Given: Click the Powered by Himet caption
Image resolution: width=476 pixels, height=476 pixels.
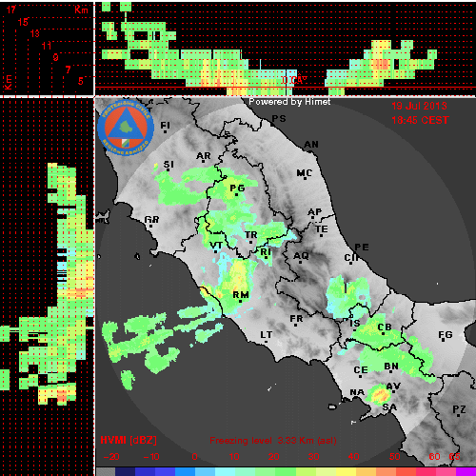Looking at the screenshot, I should pyautogui.click(x=289, y=102).
